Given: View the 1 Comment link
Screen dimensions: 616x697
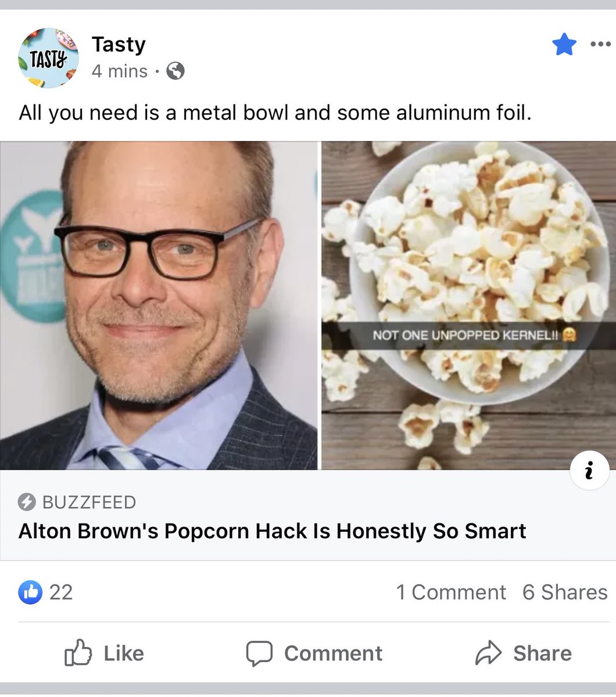Looking at the screenshot, I should (451, 592).
